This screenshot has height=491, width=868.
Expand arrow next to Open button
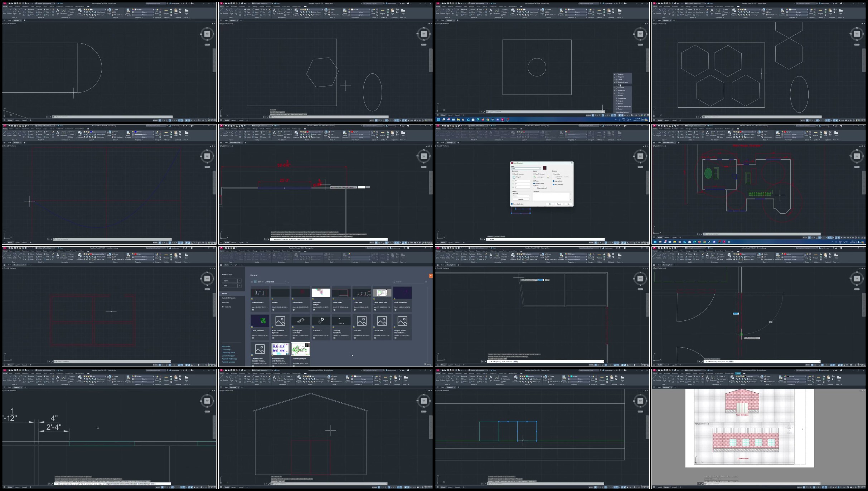tap(239, 281)
